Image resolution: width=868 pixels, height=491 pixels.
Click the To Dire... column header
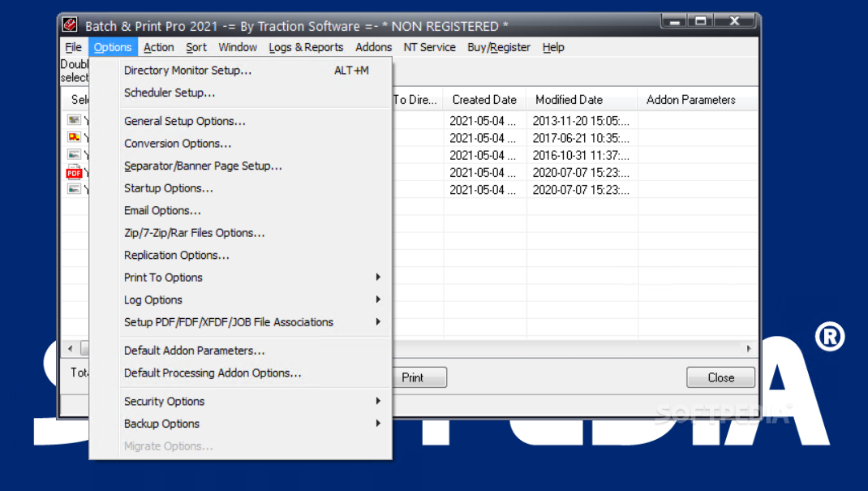pos(418,100)
